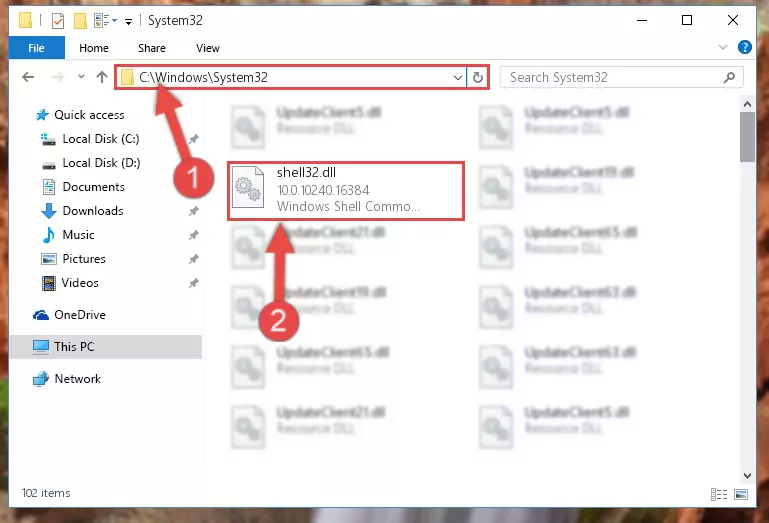Go up one folder level
This screenshot has width=769, height=523.
102,77
